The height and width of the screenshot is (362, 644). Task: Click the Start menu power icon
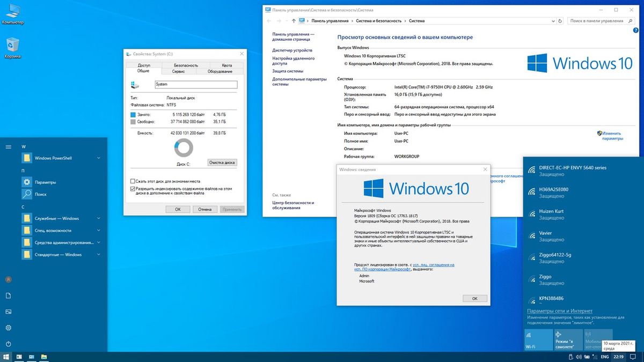pos(8,344)
